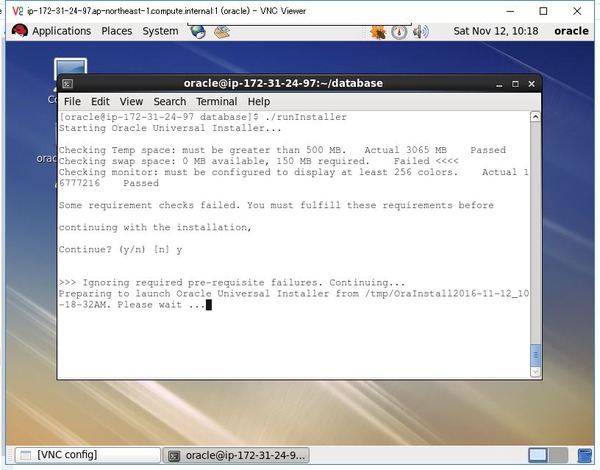Open the terminal Edit menu
The height and width of the screenshot is (470, 600).
[x=100, y=102]
